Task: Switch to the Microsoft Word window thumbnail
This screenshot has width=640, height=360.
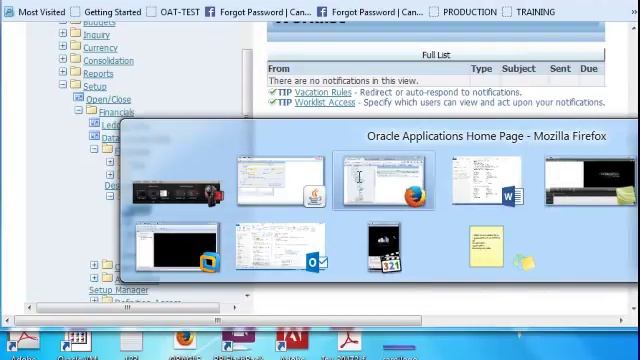Action: [487, 180]
